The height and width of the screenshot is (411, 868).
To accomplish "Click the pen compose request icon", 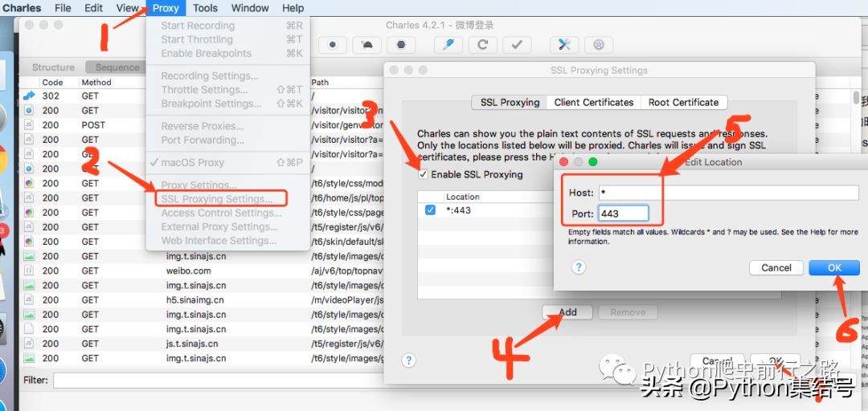I will click(x=448, y=46).
